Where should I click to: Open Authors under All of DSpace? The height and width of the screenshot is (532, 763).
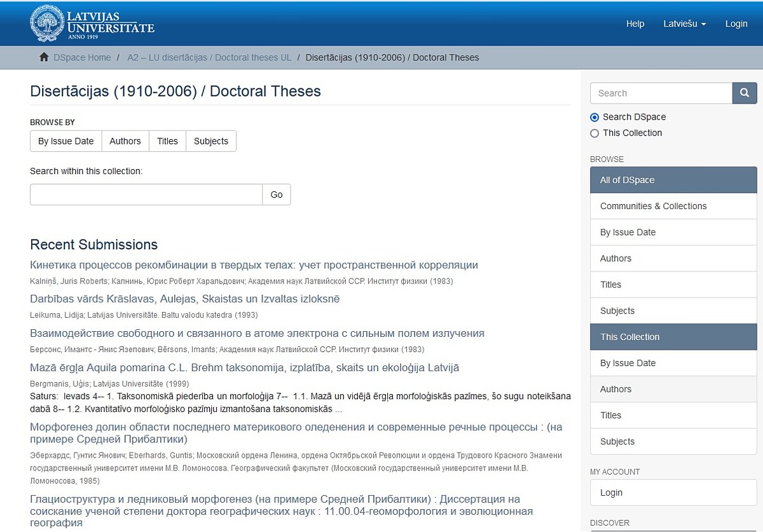673,258
